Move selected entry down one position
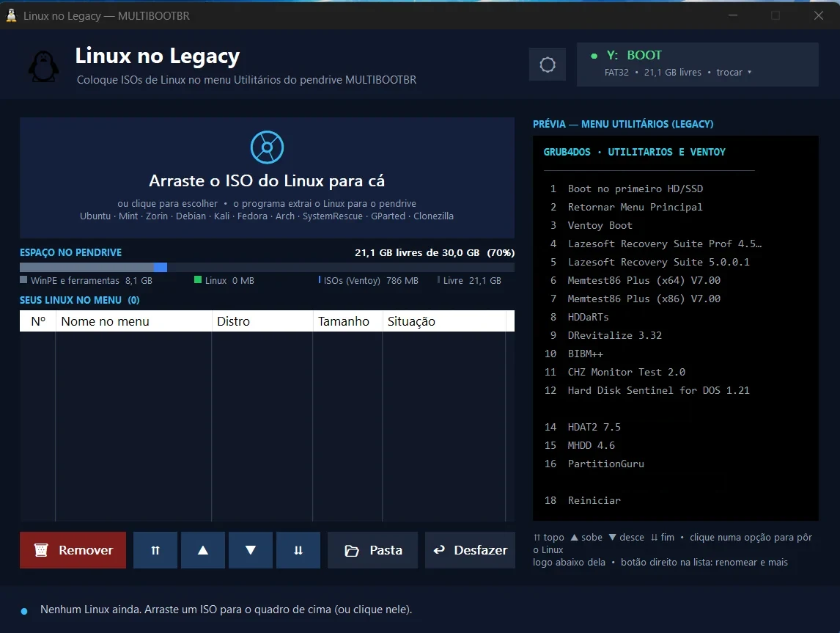The image size is (840, 633). 251,550
